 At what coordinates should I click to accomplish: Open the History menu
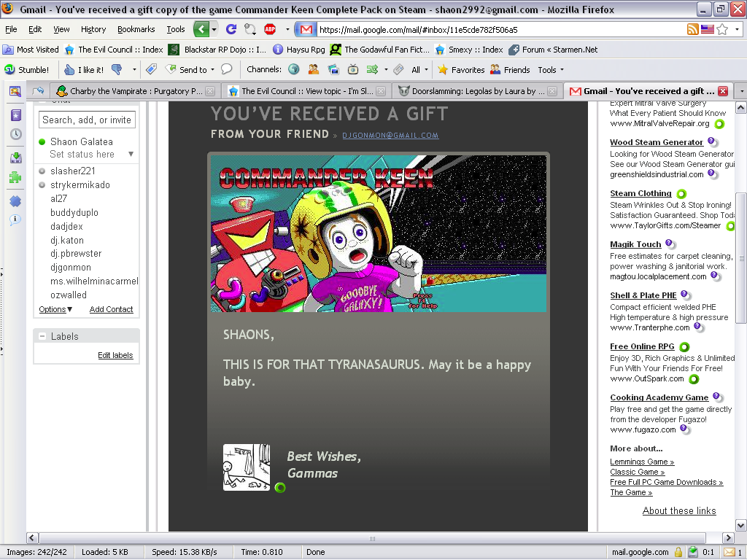[93, 29]
